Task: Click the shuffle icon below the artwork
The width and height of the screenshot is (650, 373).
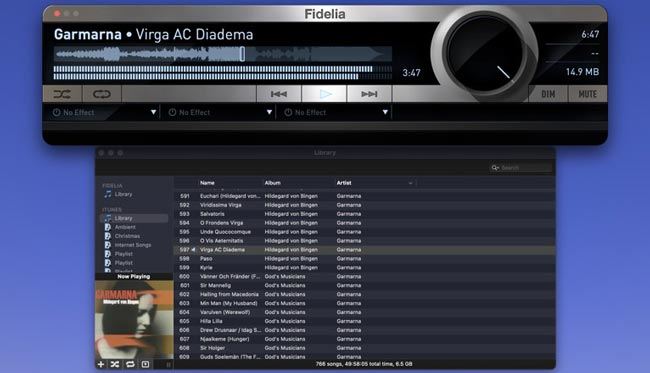Action: (115, 364)
